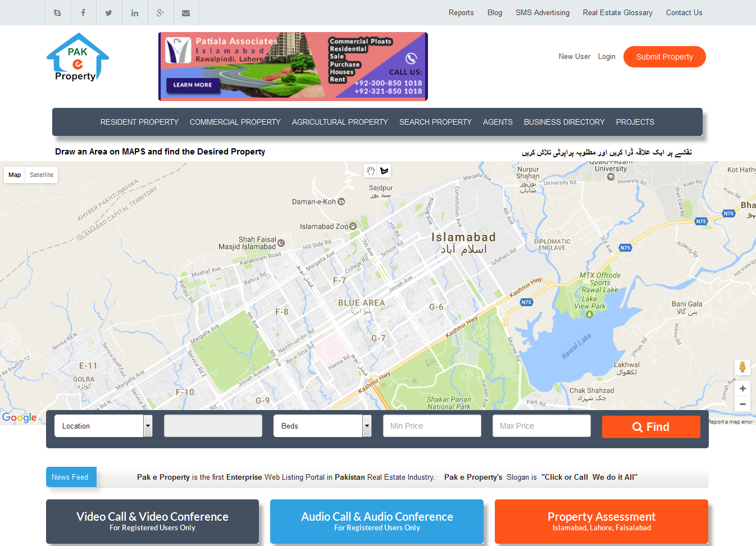Select the draw polygon tool on map
756x546 pixels.
click(x=384, y=171)
